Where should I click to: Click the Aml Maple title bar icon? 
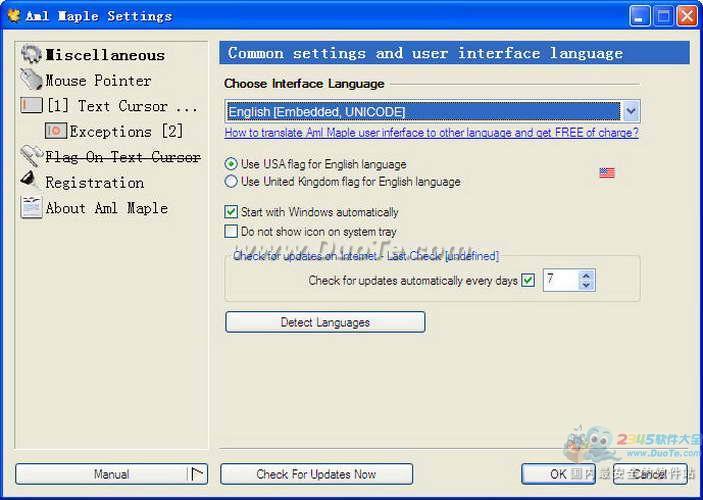14,16
